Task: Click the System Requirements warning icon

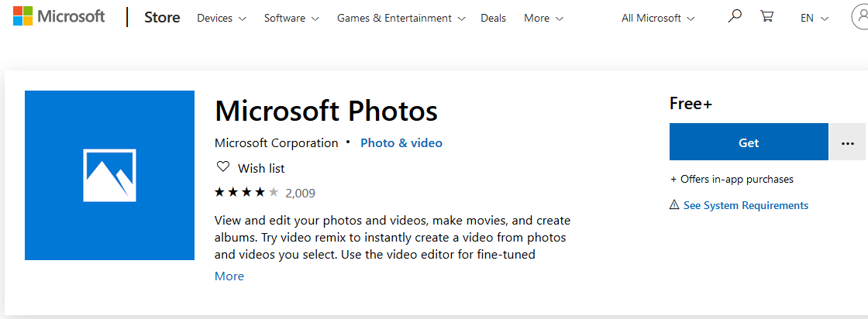Action: [x=673, y=205]
